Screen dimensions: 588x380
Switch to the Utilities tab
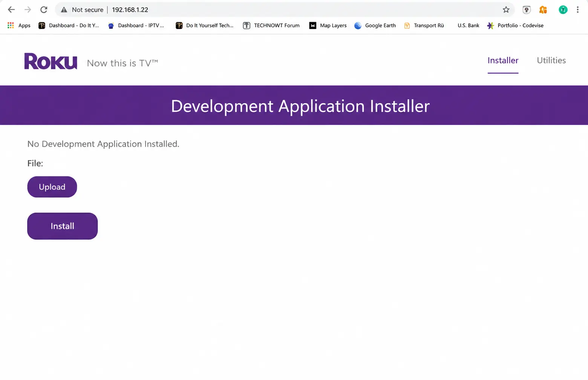click(551, 60)
